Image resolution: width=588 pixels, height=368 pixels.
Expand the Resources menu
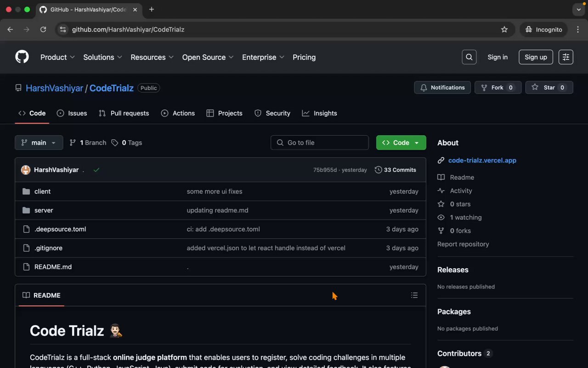pos(152,57)
